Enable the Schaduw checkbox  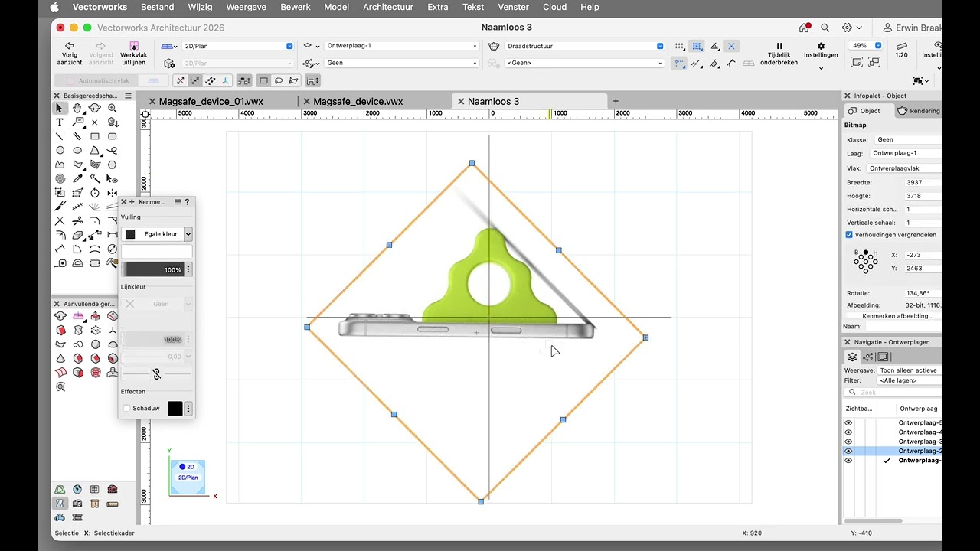click(127, 409)
